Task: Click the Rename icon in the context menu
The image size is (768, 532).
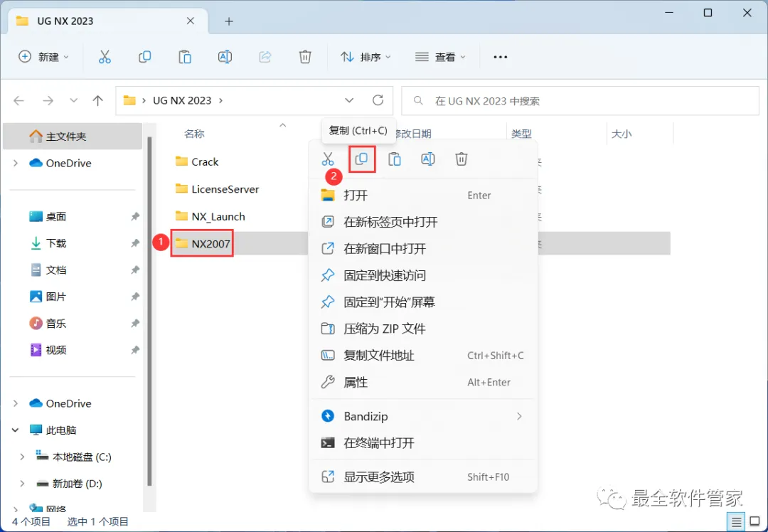Action: (x=428, y=159)
